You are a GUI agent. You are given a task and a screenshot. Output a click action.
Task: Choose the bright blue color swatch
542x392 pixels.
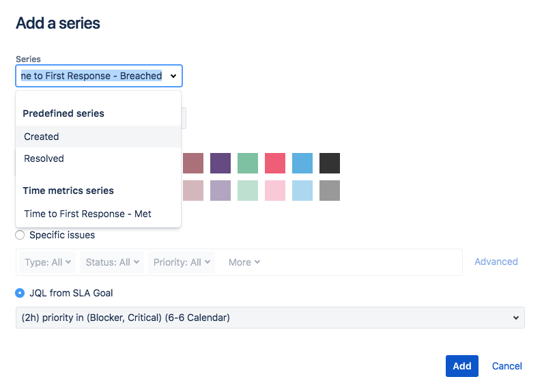click(x=302, y=163)
